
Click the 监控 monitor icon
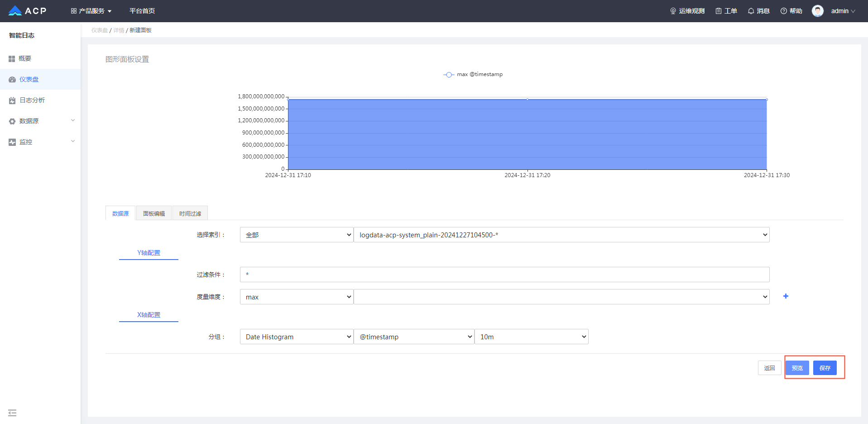(x=12, y=142)
